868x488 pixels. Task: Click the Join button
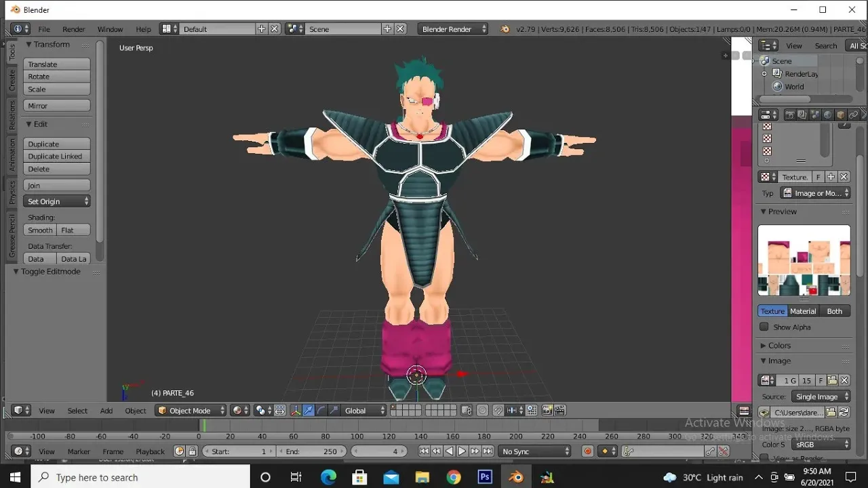57,185
